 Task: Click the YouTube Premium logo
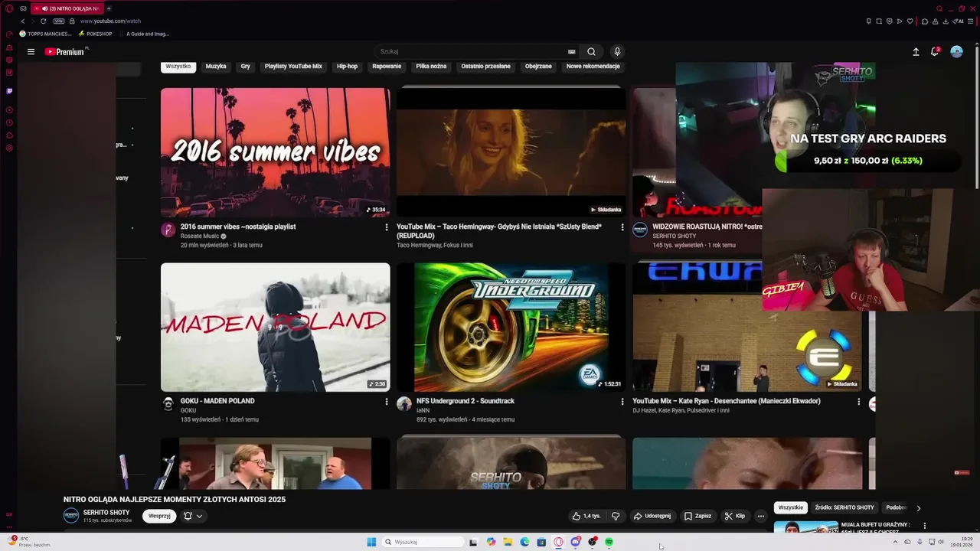[65, 52]
